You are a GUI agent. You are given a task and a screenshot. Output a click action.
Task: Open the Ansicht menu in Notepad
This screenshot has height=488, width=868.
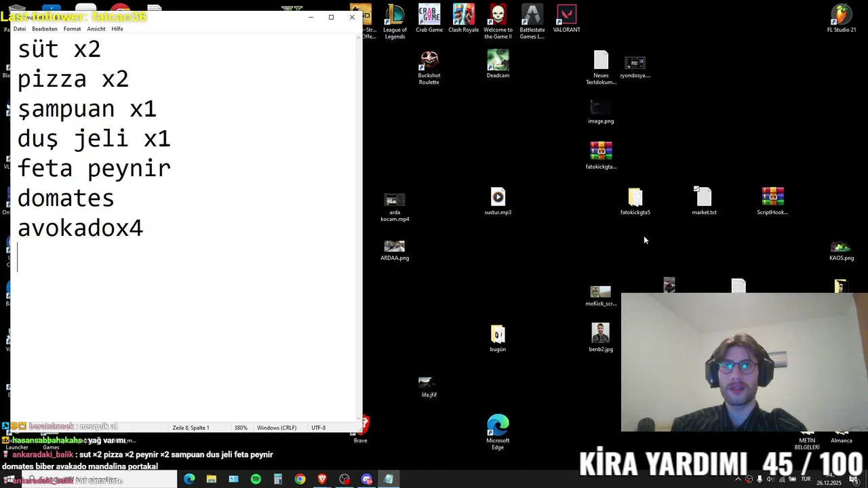pyautogui.click(x=96, y=29)
